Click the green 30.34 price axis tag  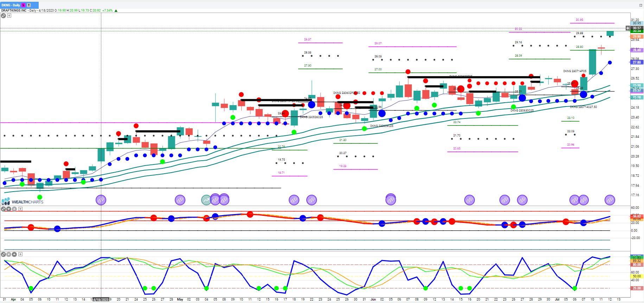[637, 31]
